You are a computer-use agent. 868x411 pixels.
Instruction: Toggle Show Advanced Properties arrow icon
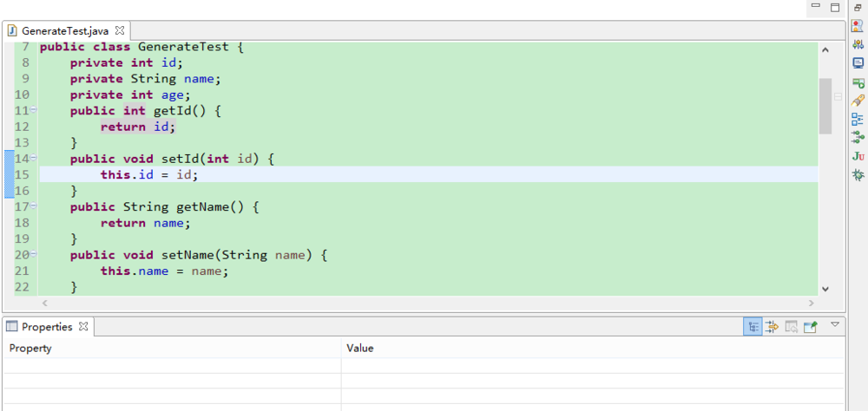pyautogui.click(x=772, y=327)
